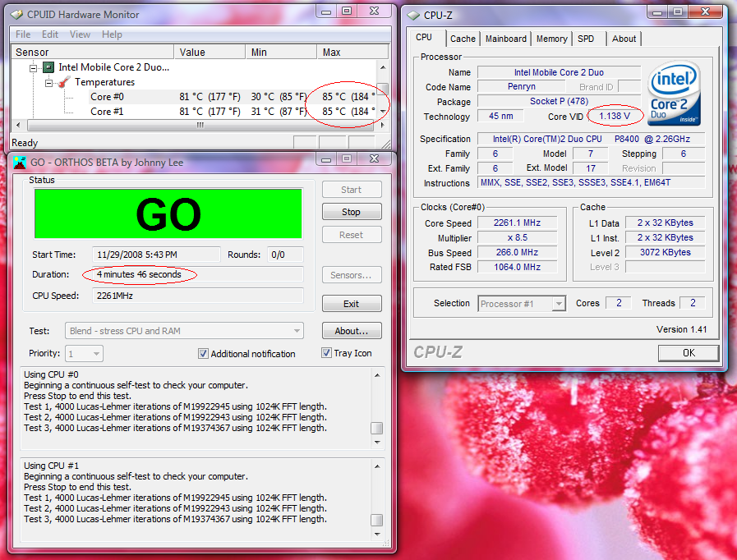The width and height of the screenshot is (737, 560).
Task: Click the Core Speed value 2261.1 MHz
Action: [517, 223]
